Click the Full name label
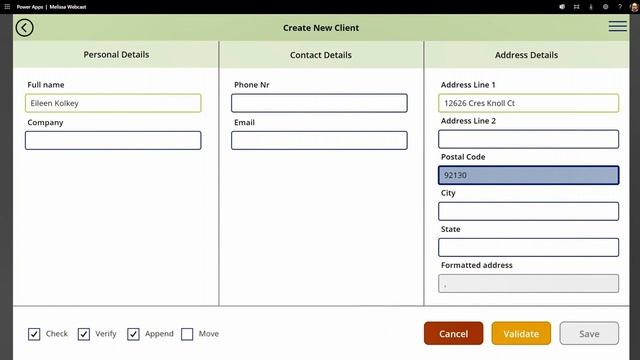The image size is (640, 360). [x=46, y=85]
